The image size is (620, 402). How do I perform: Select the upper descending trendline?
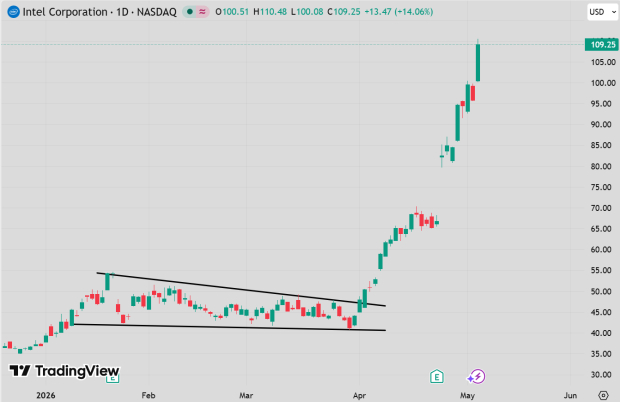click(241, 289)
